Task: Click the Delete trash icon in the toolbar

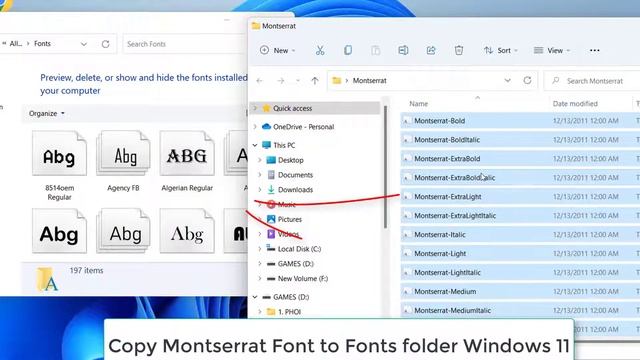Action: (x=459, y=50)
